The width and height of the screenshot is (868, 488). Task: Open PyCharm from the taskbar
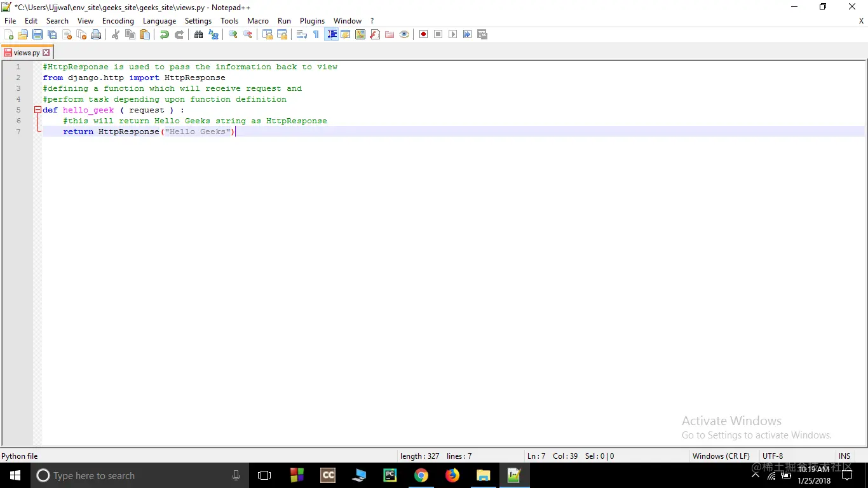390,475
